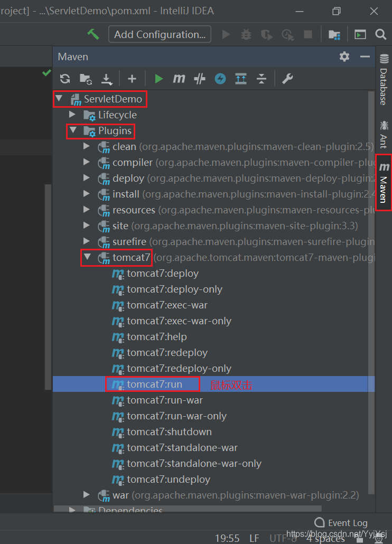The image size is (392, 544).
Task: Click the site plugin label
Action: (120, 226)
